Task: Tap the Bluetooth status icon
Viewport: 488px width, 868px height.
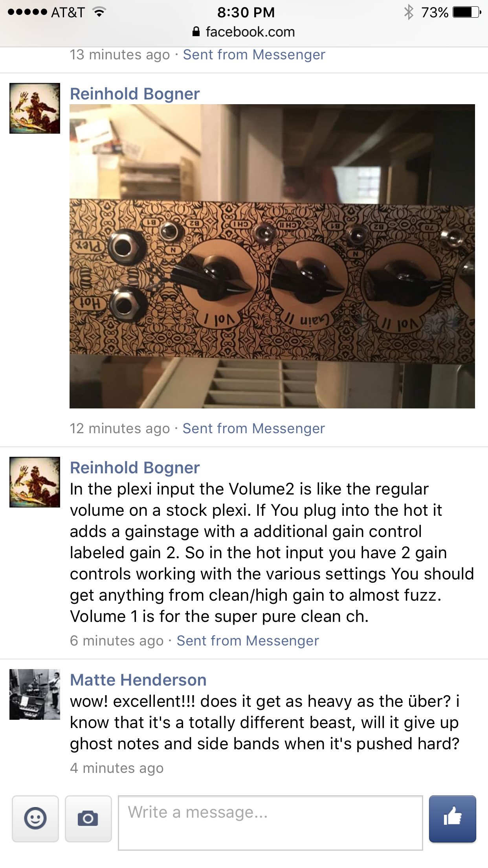Action: pos(409,12)
